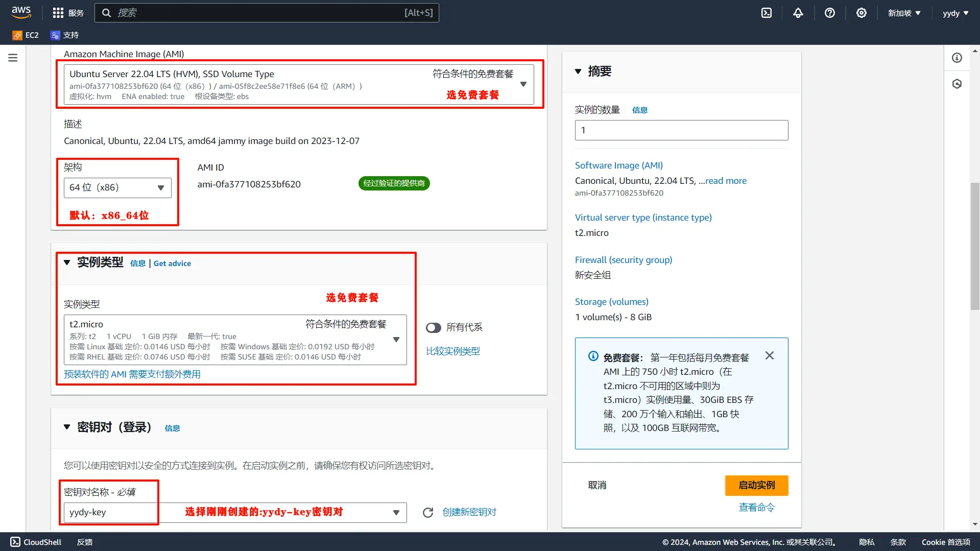Click the search magnifier icon
The image size is (980, 551).
click(x=106, y=13)
